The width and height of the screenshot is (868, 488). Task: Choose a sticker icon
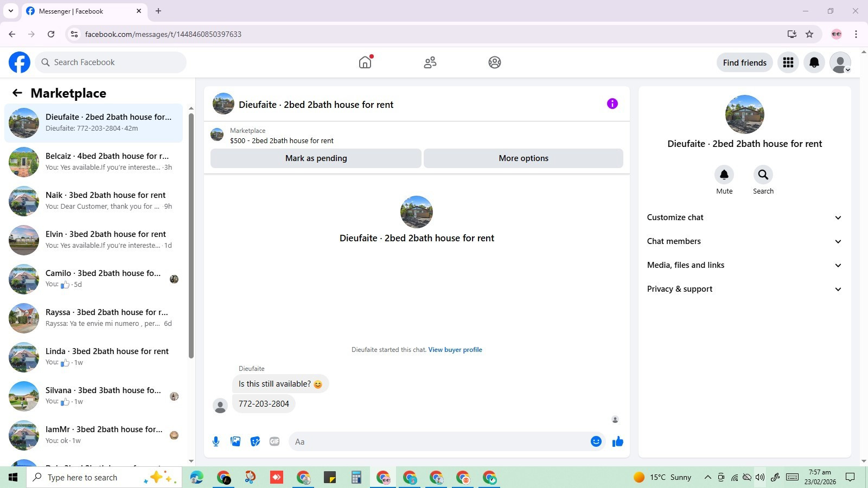coord(255,441)
